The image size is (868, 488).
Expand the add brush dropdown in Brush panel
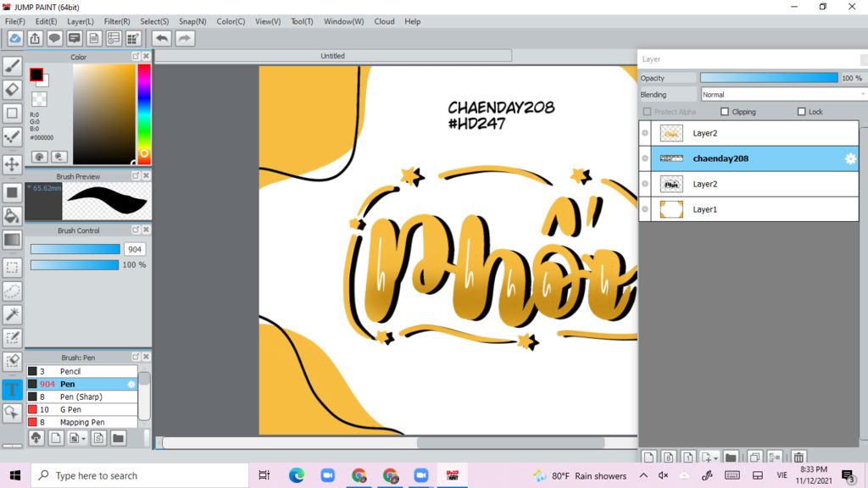pyautogui.click(x=84, y=439)
